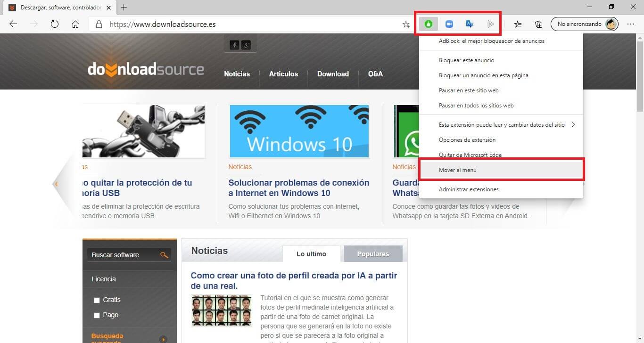Open Administrar extensiones
The image size is (644, 343).
501,189
